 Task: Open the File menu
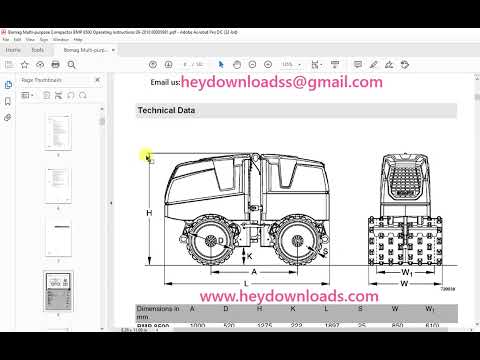tap(6, 40)
